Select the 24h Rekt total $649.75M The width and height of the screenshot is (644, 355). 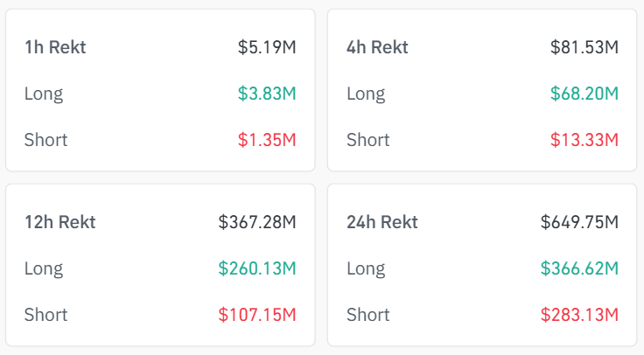click(579, 222)
